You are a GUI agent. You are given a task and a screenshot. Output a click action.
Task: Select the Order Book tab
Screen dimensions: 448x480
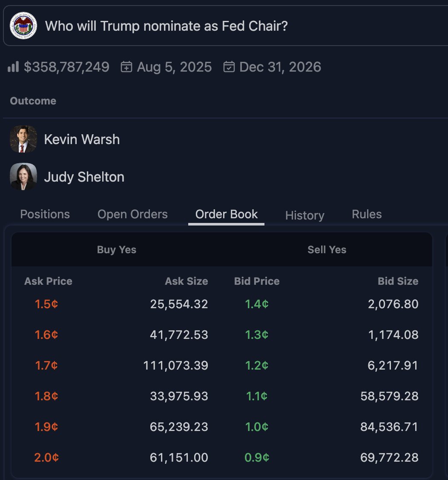pos(226,214)
